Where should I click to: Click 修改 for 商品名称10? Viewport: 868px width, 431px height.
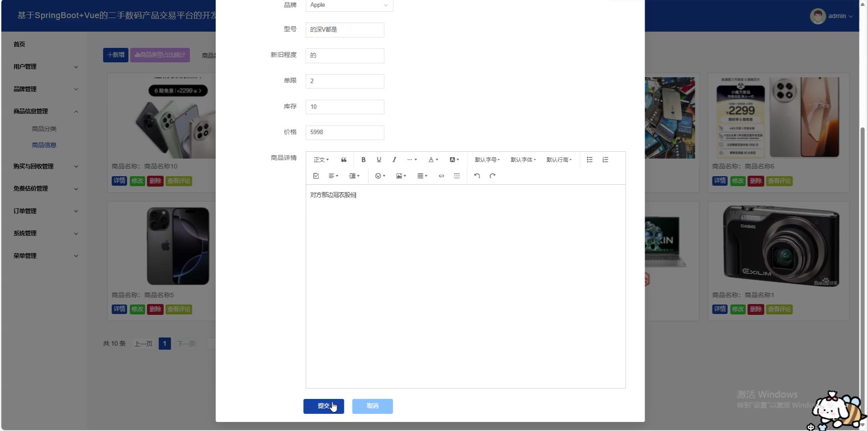[x=137, y=181]
